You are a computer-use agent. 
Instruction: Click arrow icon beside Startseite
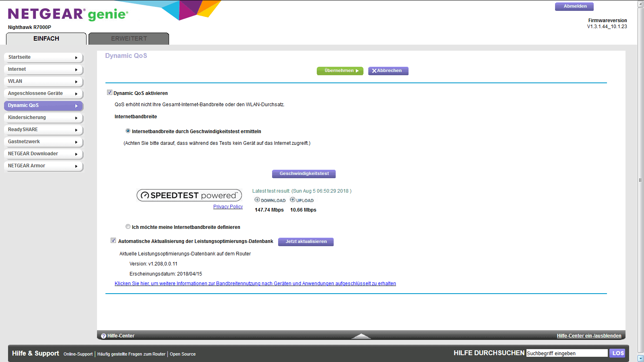point(76,58)
